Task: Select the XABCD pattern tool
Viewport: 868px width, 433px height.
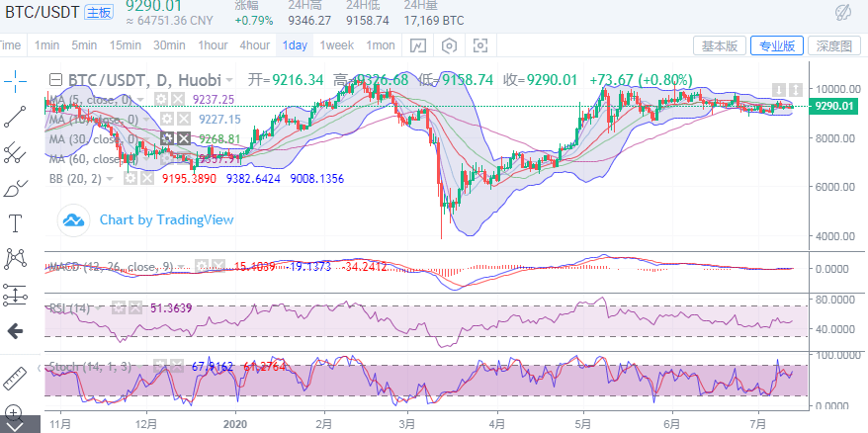Action: click(x=15, y=259)
